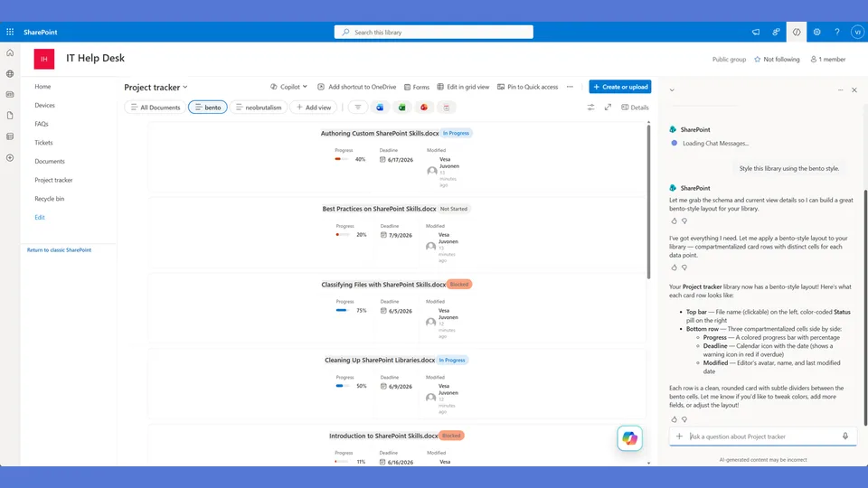Screen dimensions: 868x488
Task: Click the Search this library field
Action: (x=433, y=33)
